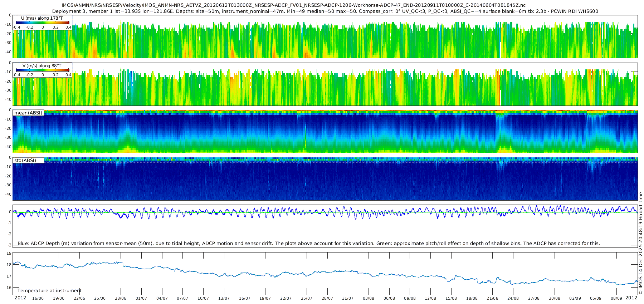Screen dimensions: 644x304
Task: Click the 19 tick on temperature axis
Action: tap(9, 253)
